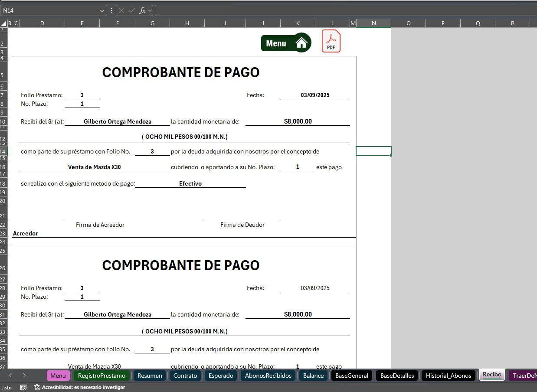The height and width of the screenshot is (392, 537).
Task: Go to the AbonosRecibidos sheet tab
Action: pyautogui.click(x=268, y=376)
